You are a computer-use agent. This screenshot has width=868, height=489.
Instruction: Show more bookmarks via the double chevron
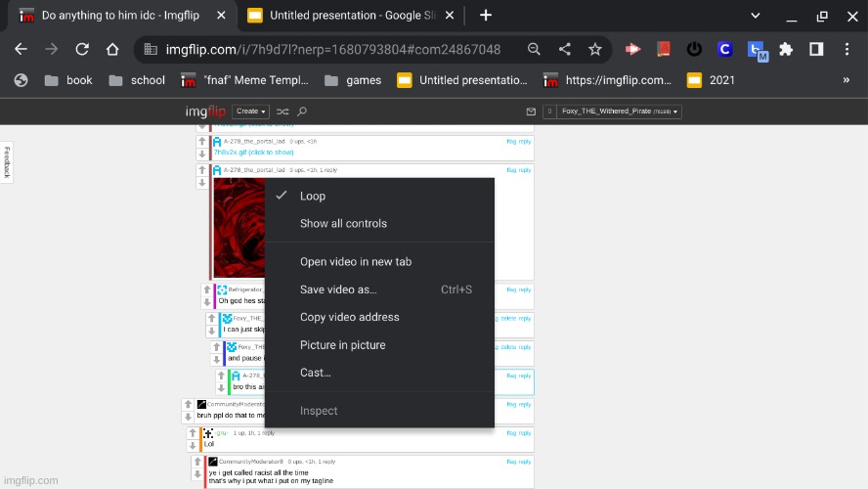click(x=846, y=80)
